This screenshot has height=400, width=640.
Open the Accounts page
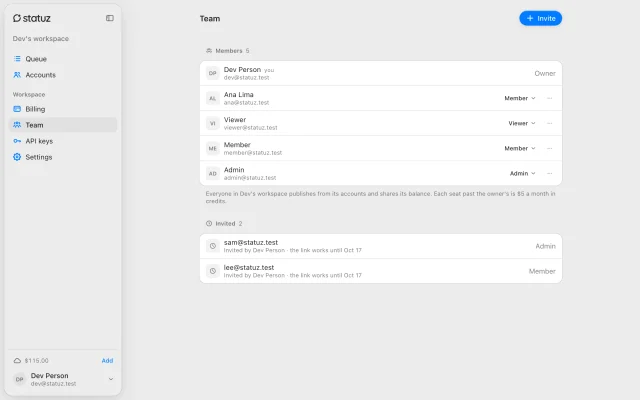(62, 75)
